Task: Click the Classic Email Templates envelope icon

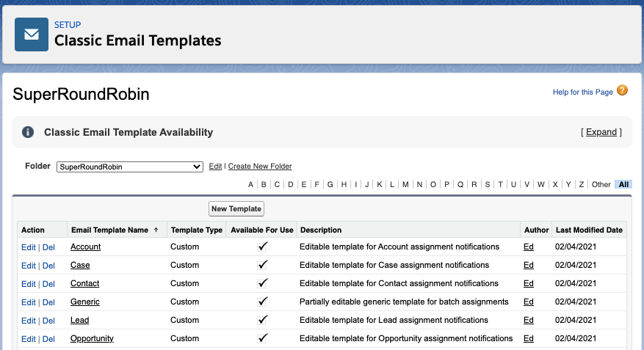Action: pos(32,34)
